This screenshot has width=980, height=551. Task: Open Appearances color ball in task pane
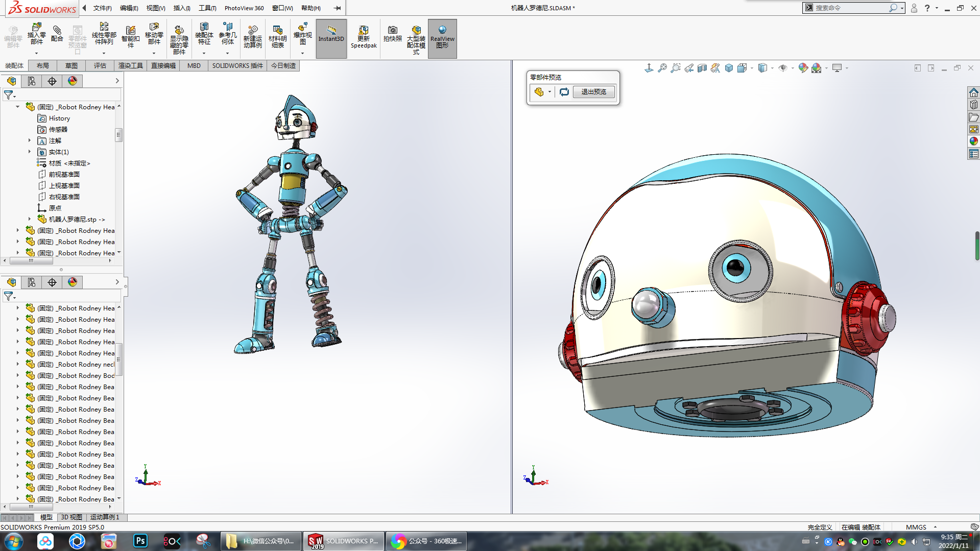point(973,141)
